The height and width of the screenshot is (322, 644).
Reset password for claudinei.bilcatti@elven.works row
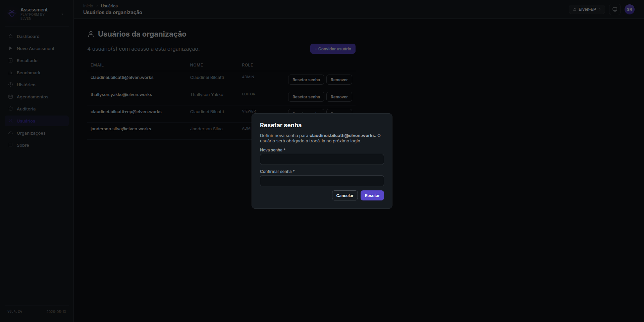pyautogui.click(x=306, y=80)
